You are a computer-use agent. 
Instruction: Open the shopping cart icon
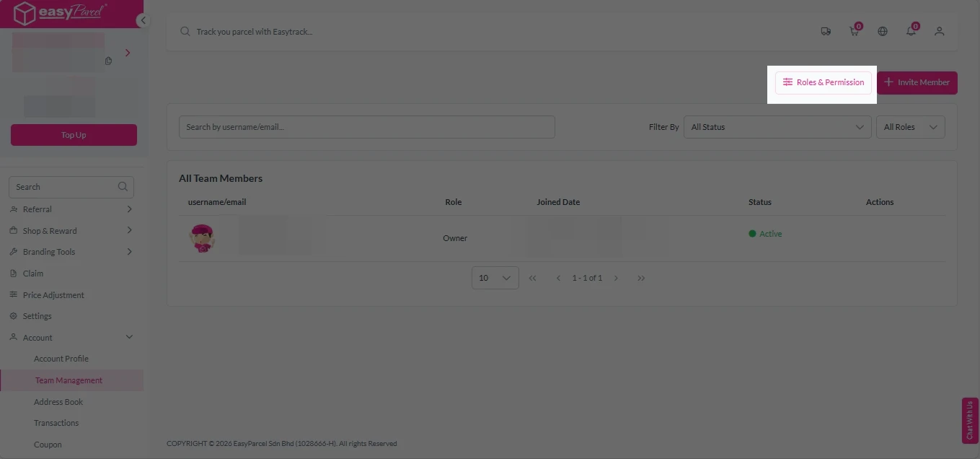pyautogui.click(x=854, y=32)
